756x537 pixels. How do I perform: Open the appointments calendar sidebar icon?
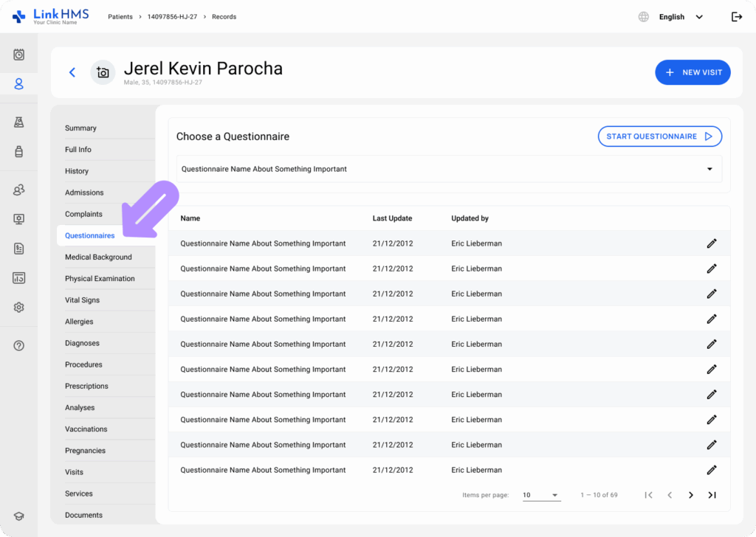pyautogui.click(x=18, y=55)
